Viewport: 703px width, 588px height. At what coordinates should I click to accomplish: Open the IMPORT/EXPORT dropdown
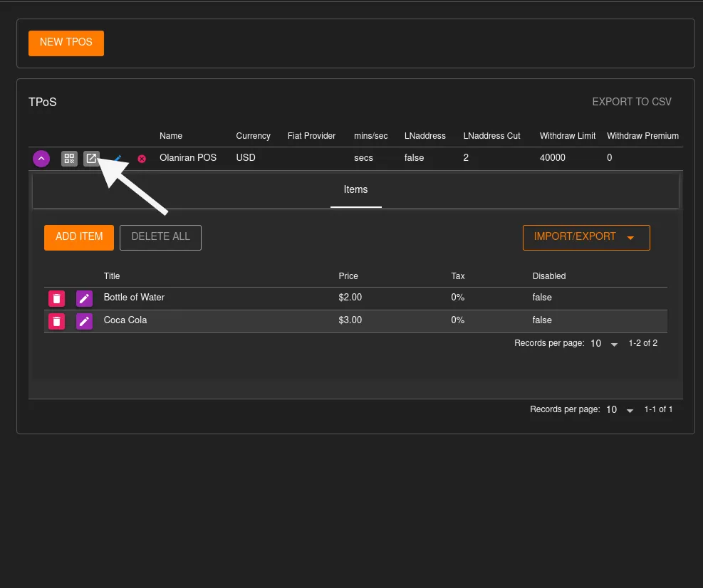coord(585,237)
